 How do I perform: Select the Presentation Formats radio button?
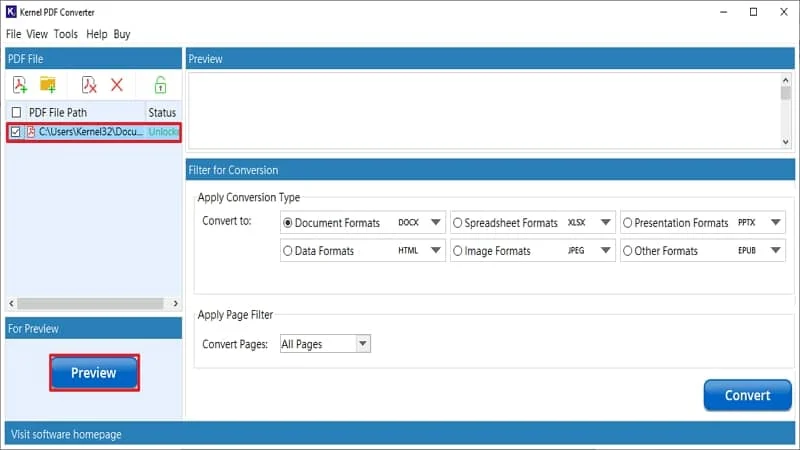pos(628,223)
